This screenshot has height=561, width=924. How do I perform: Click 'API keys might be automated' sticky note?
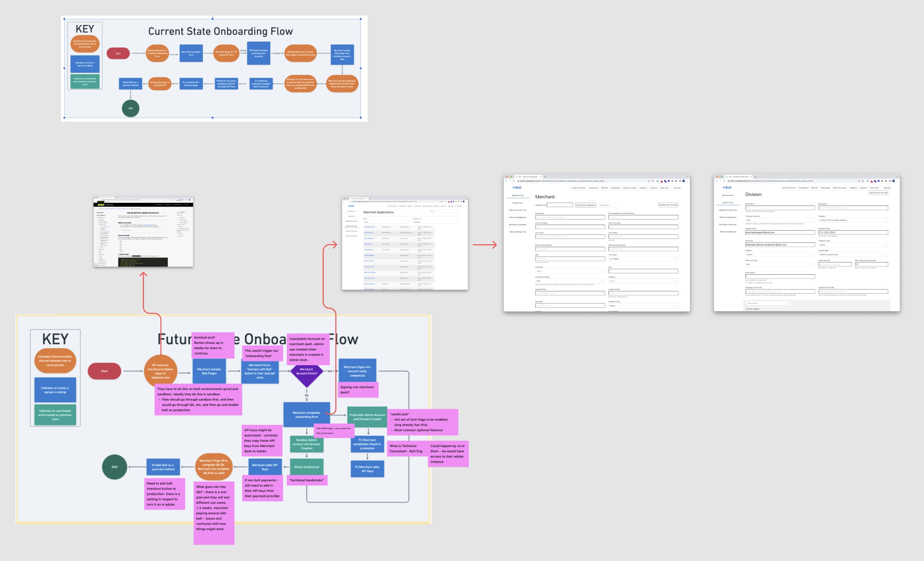(262, 440)
